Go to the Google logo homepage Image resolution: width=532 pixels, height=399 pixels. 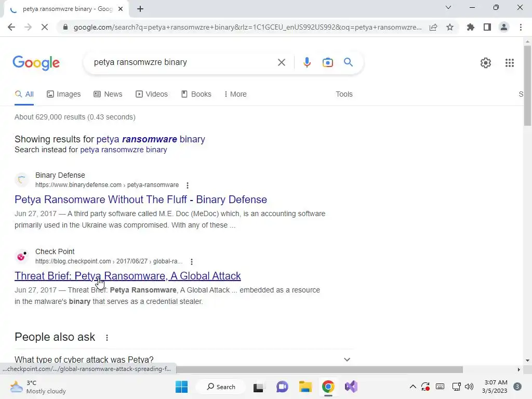[36, 63]
